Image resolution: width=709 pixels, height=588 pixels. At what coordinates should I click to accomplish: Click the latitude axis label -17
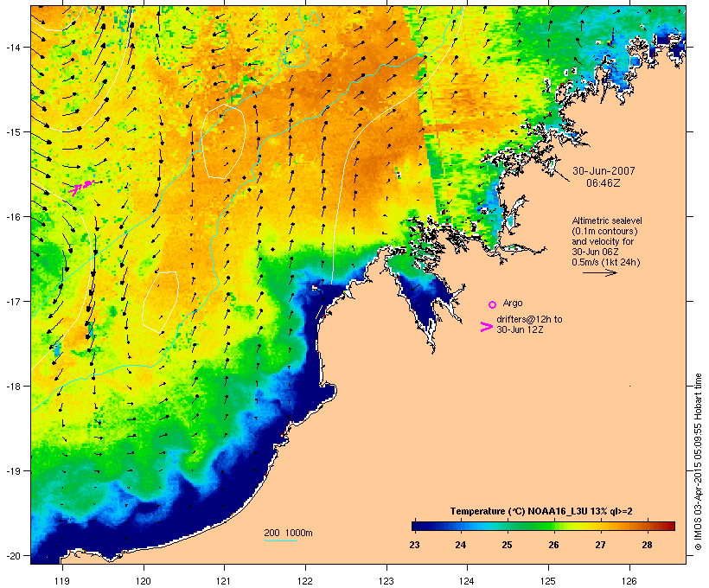tap(12, 301)
